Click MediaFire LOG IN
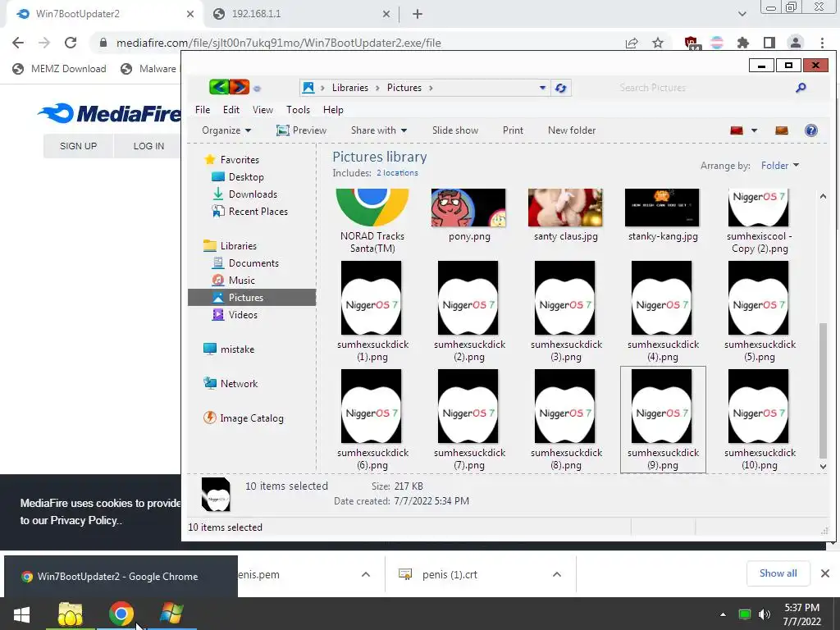The image size is (840, 630). 148,146
